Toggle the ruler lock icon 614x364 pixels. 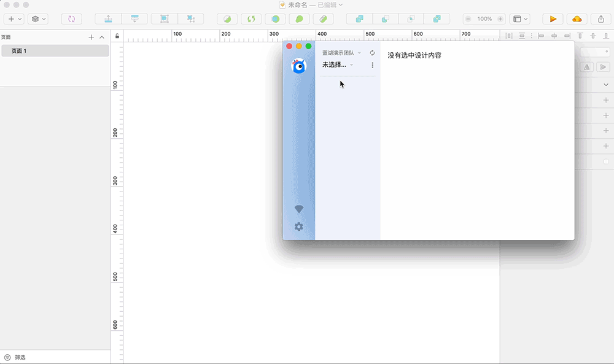coord(117,36)
